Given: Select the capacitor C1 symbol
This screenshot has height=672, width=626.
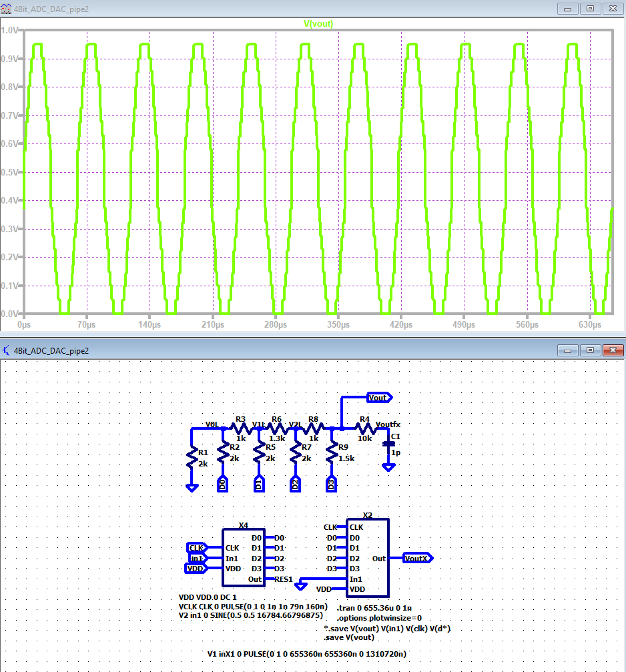Looking at the screenshot, I should click(388, 444).
